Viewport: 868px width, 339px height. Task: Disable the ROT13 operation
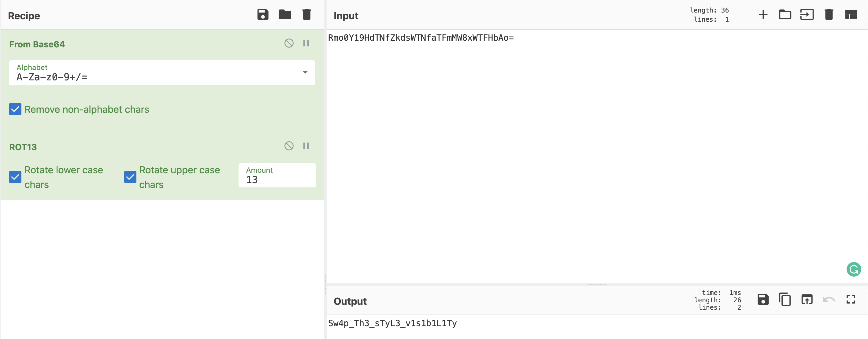(289, 146)
